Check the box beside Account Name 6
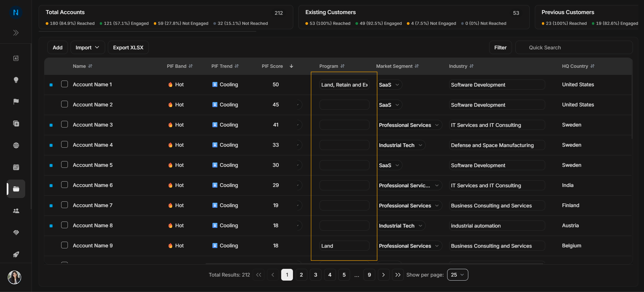The image size is (644, 292). [65, 185]
